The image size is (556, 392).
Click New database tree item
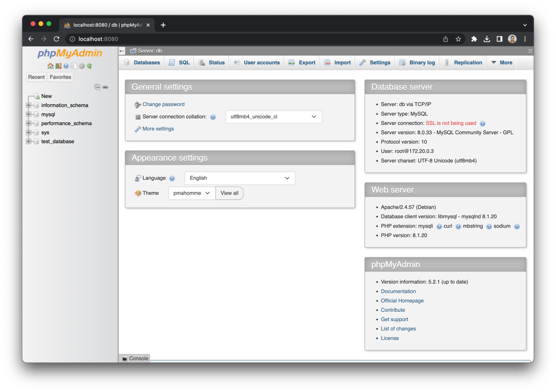pyautogui.click(x=46, y=96)
